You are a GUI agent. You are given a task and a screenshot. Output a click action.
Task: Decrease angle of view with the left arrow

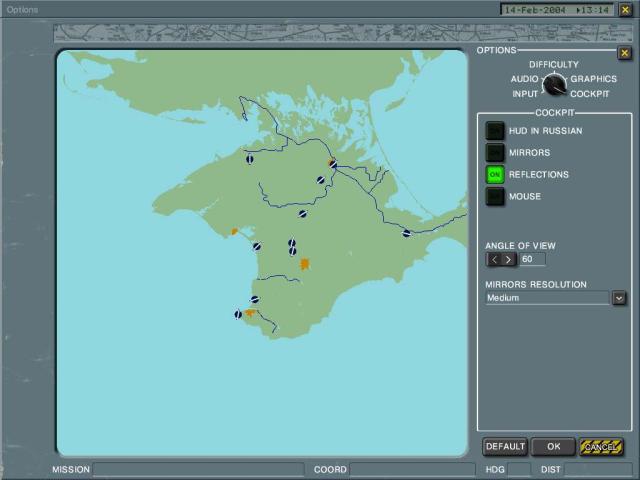tap(494, 259)
